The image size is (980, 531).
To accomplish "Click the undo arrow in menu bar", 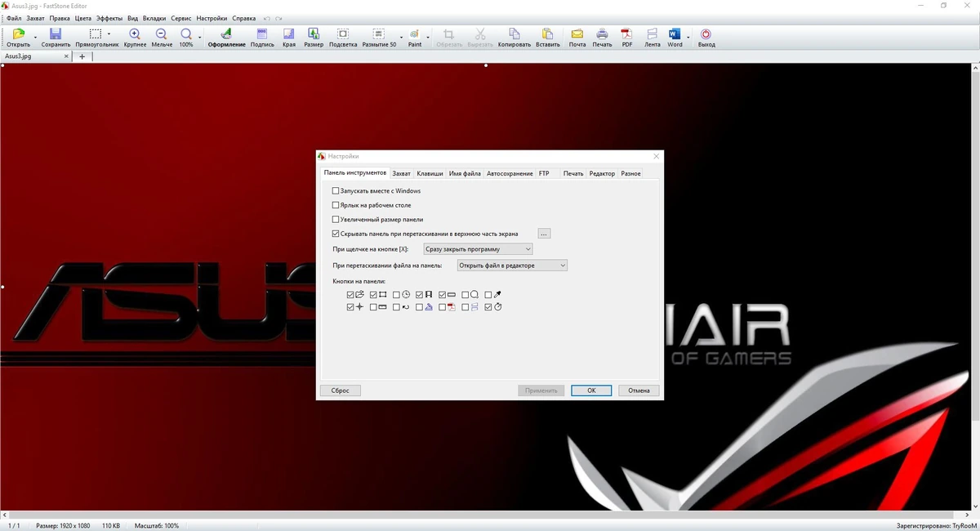I will (x=267, y=18).
